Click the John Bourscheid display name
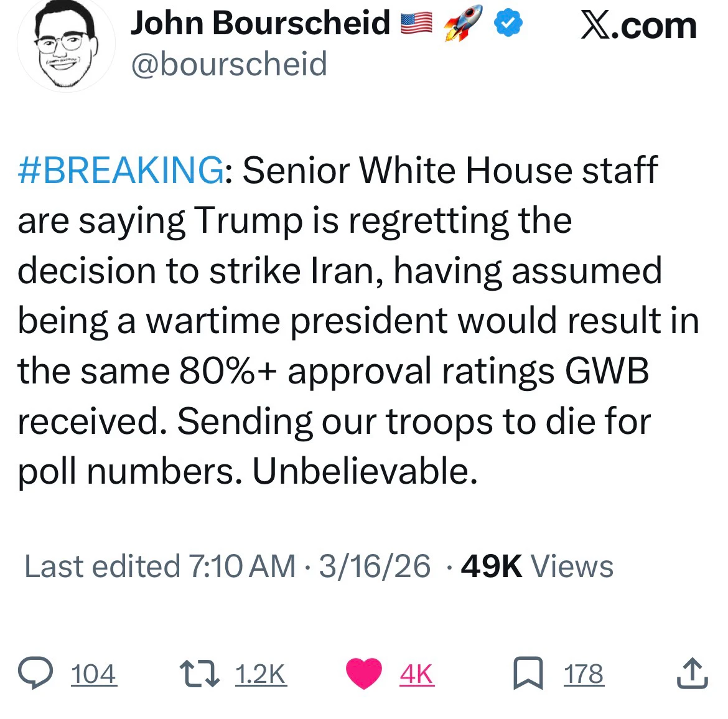The height and width of the screenshot is (719, 728). 260,24
